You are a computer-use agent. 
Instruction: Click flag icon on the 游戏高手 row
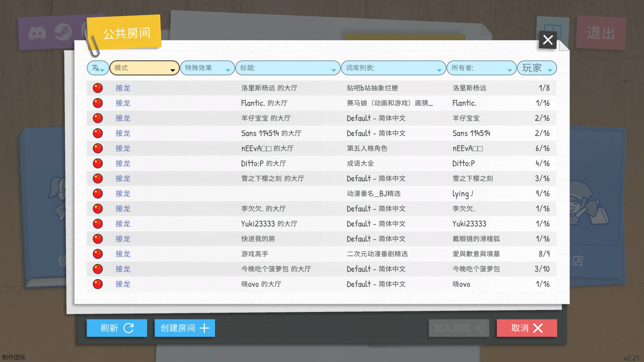coord(98,254)
